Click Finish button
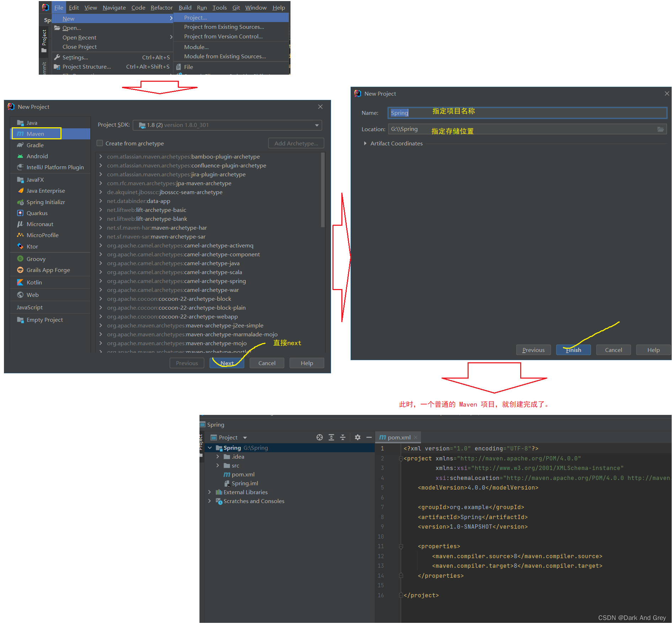 pyautogui.click(x=574, y=350)
